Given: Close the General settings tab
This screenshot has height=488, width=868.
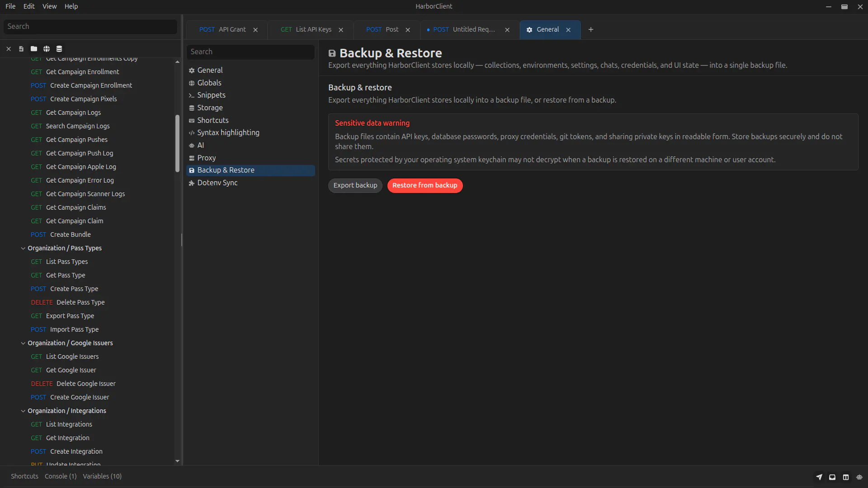Looking at the screenshot, I should (568, 30).
